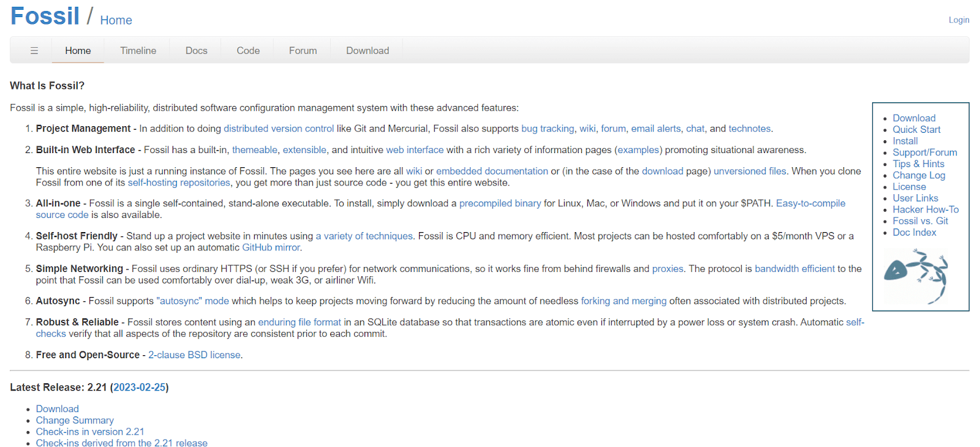Viewport: 980px width, 447px height.
Task: Open the web interface link
Action: point(415,150)
